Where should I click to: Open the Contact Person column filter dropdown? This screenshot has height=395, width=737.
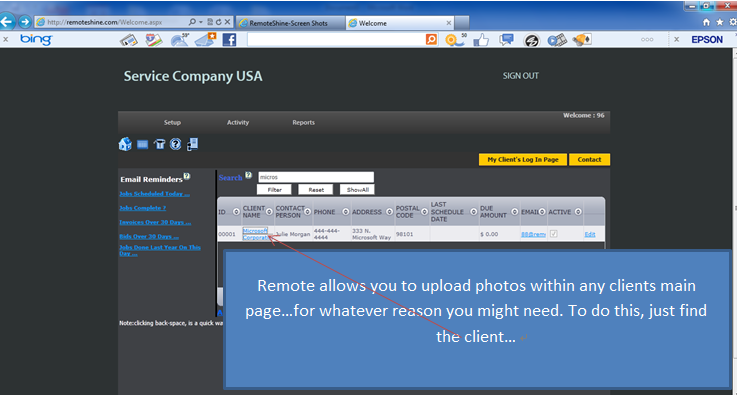coord(307,212)
